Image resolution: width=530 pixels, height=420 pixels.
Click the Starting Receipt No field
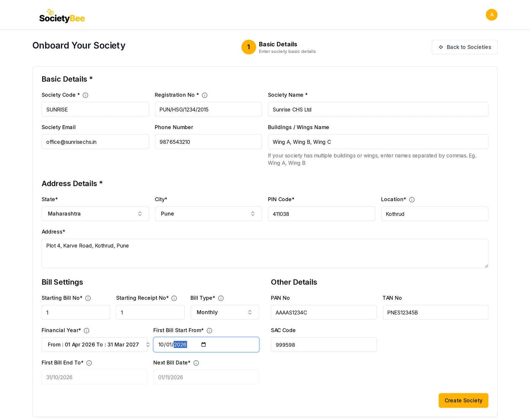click(150, 312)
